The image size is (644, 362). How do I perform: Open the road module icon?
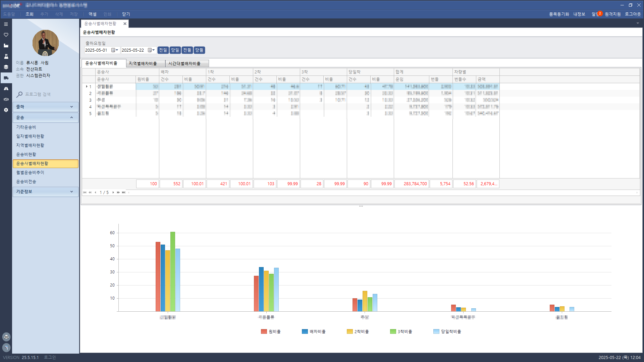point(6,89)
